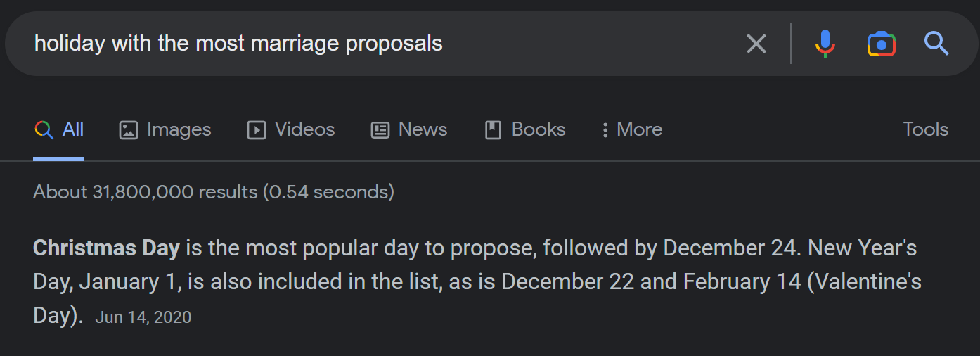Click the colorful magnifier icon beside All
980x356 pixels.
tap(44, 130)
